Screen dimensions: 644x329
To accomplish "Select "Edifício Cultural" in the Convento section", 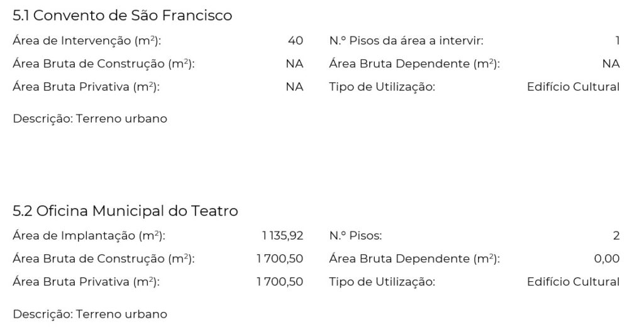I will point(573,87).
